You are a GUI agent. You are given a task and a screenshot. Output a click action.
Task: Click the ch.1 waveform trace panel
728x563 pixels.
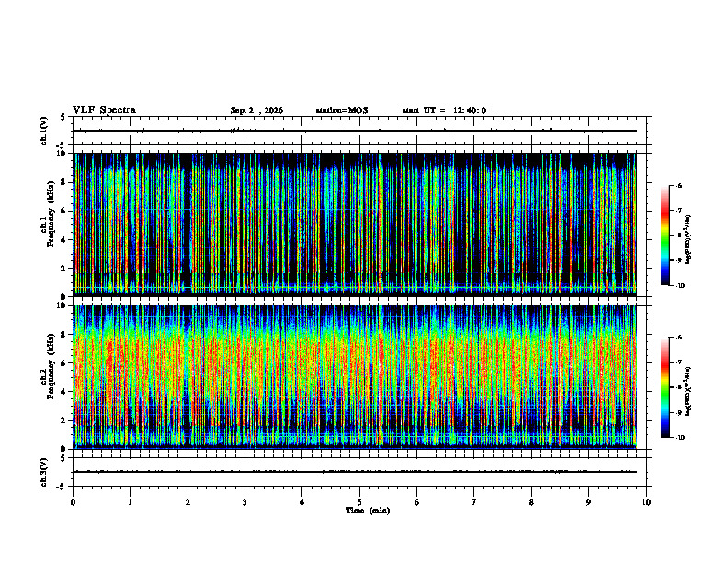click(359, 131)
